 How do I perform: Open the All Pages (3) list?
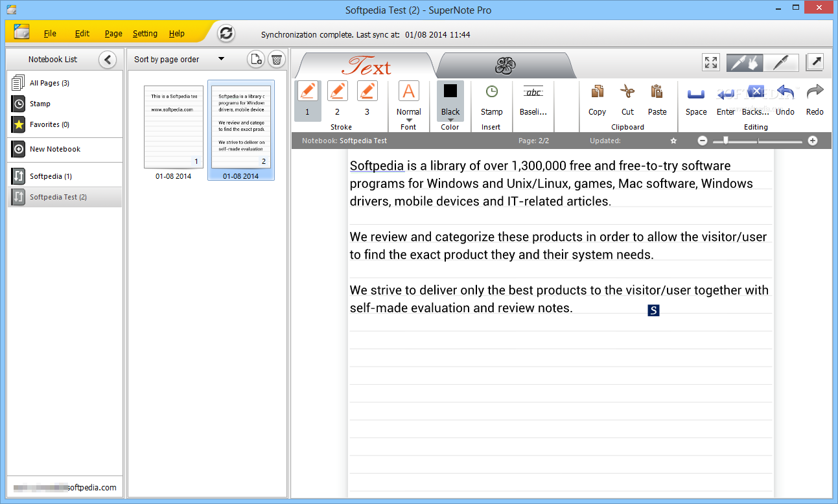click(x=65, y=83)
